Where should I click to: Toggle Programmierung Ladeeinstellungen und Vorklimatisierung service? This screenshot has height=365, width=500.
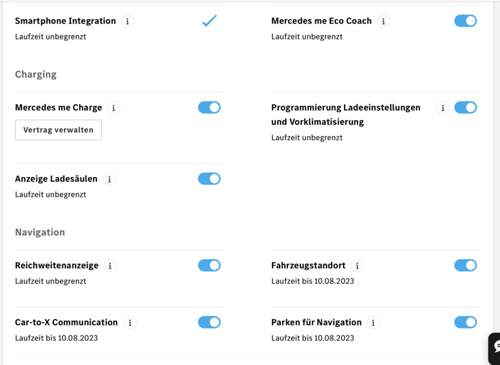466,107
